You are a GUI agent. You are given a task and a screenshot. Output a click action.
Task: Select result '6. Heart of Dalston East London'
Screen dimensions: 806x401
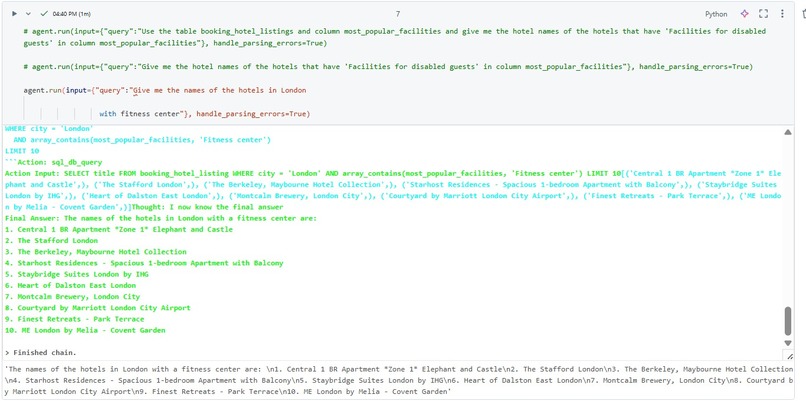pos(70,285)
